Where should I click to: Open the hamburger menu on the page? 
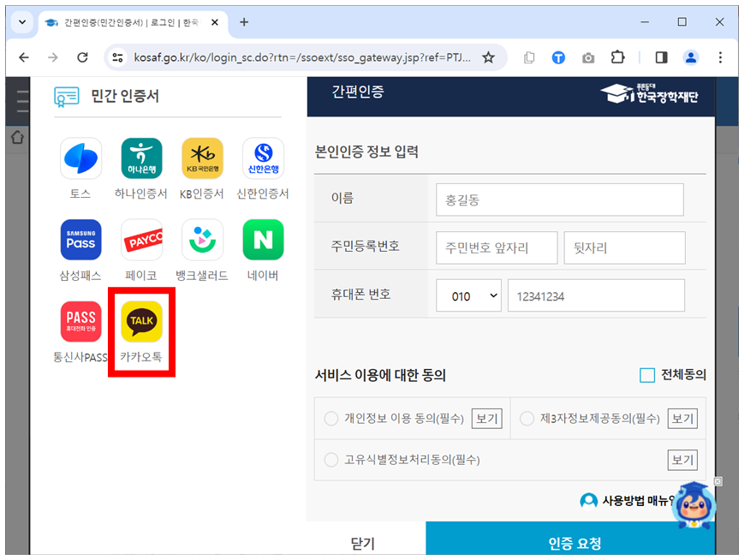pyautogui.click(x=21, y=100)
